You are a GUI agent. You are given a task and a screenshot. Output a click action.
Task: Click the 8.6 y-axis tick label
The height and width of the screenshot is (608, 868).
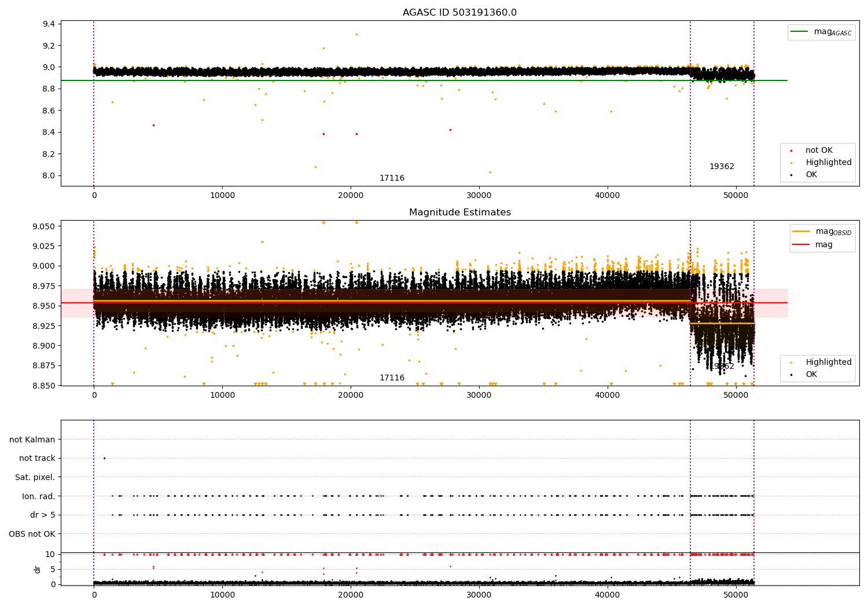point(49,111)
